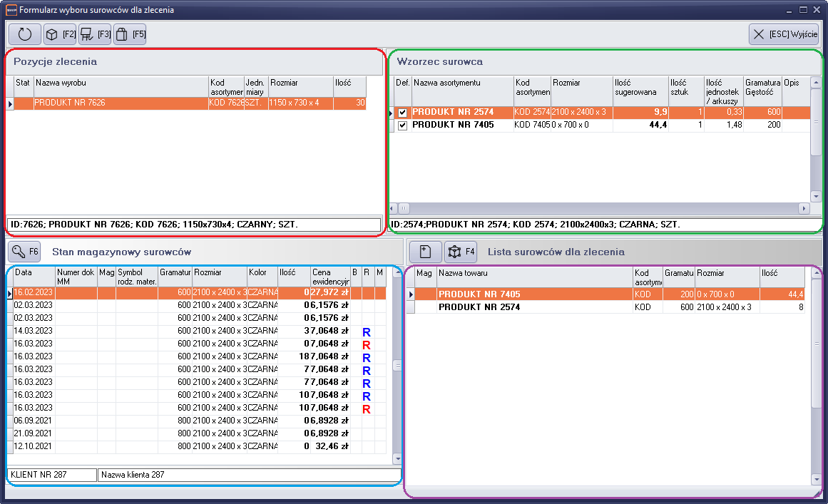Uncheck the Def. checkbox for PRODUKT NR 2574

point(403,113)
